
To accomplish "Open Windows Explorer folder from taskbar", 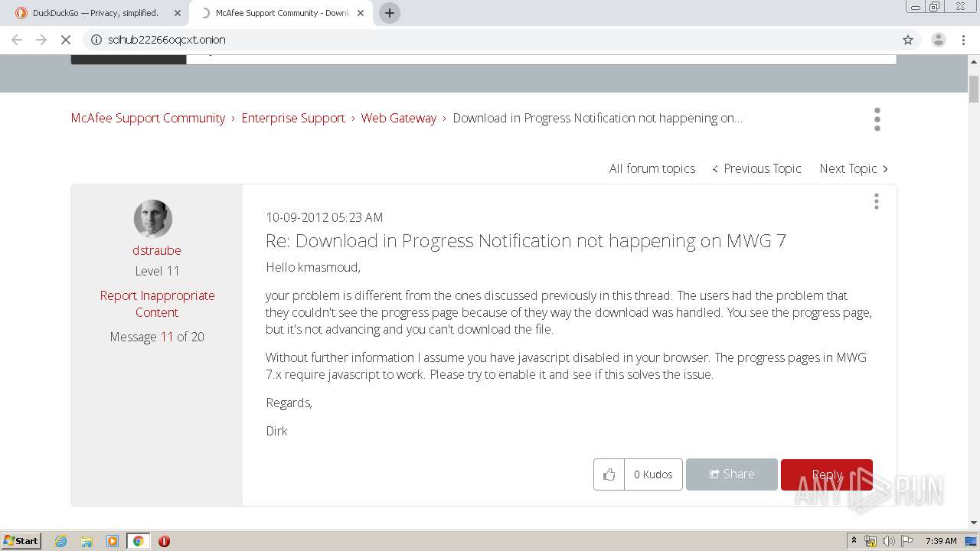I will (87, 541).
